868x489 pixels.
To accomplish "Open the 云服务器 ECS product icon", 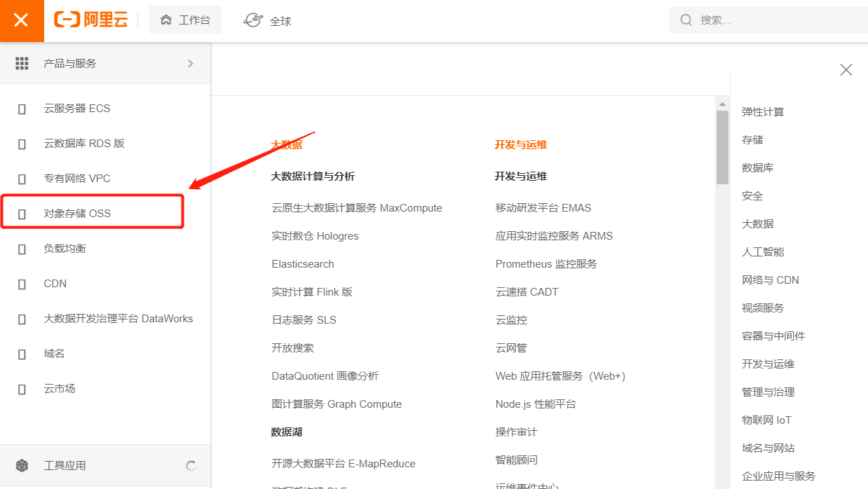I will (22, 108).
